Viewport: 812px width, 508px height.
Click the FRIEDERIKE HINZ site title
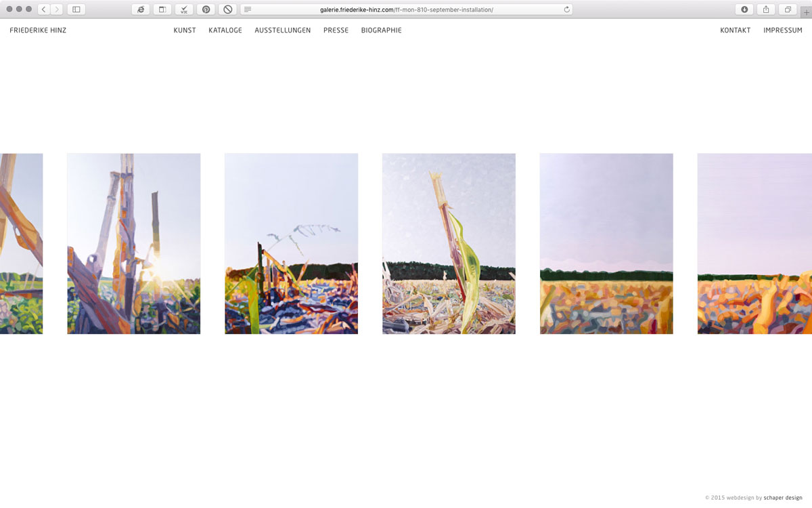[38, 30]
